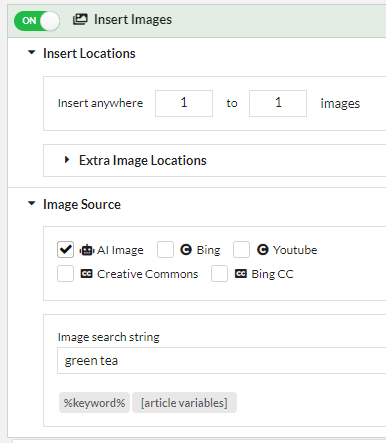Open the Extra Image Locations heading
386x443 pixels.
(143, 160)
